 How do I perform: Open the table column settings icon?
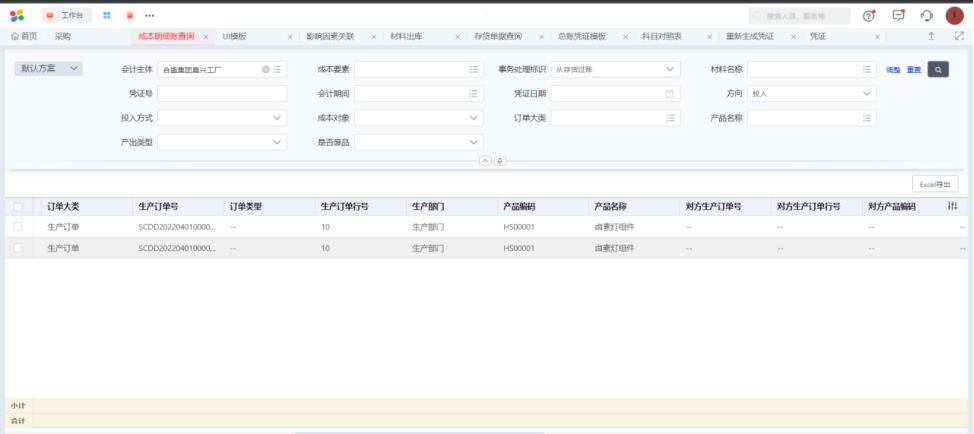coord(952,206)
